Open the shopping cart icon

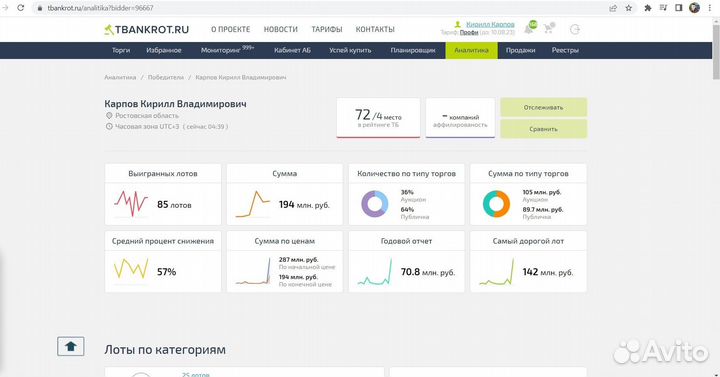click(x=549, y=28)
